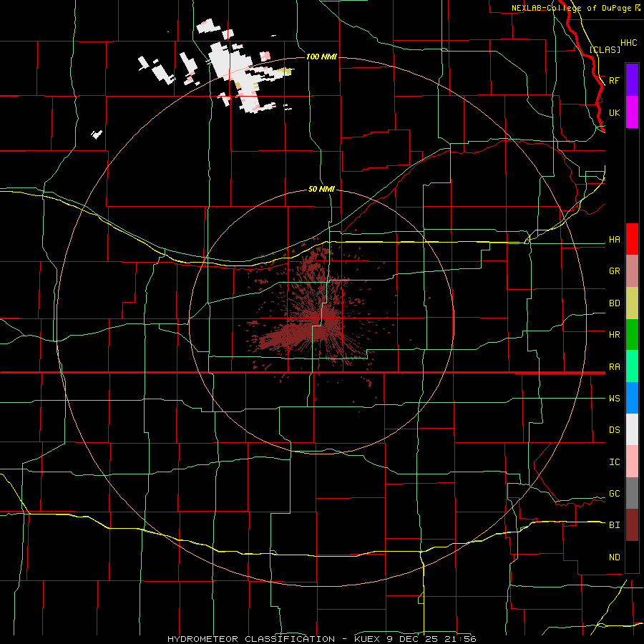Click the BD legend label
Screen dimensions: 644x644
click(615, 303)
